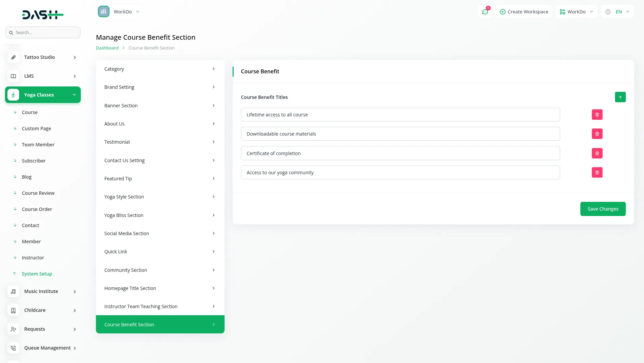
Task: Open the WorkDo workspace dropdown at top left
Action: (x=119, y=12)
